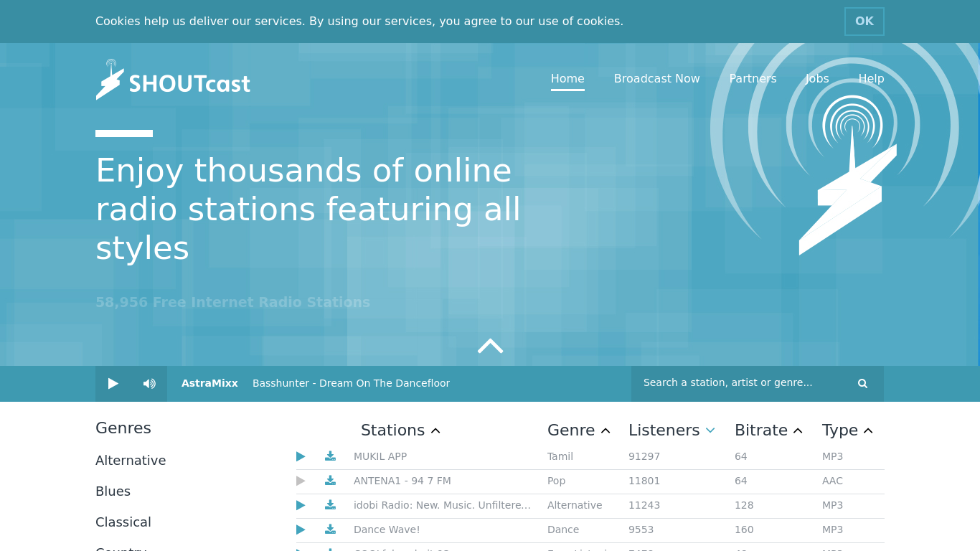
Task: Collapse the hero banner with up chevron
Action: (x=490, y=346)
